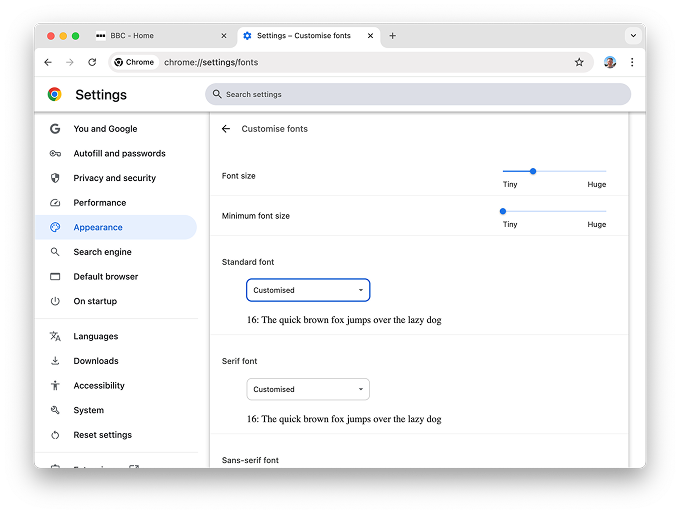Click the person icon for Accessibility
The width and height of the screenshot is (680, 514).
tap(55, 385)
